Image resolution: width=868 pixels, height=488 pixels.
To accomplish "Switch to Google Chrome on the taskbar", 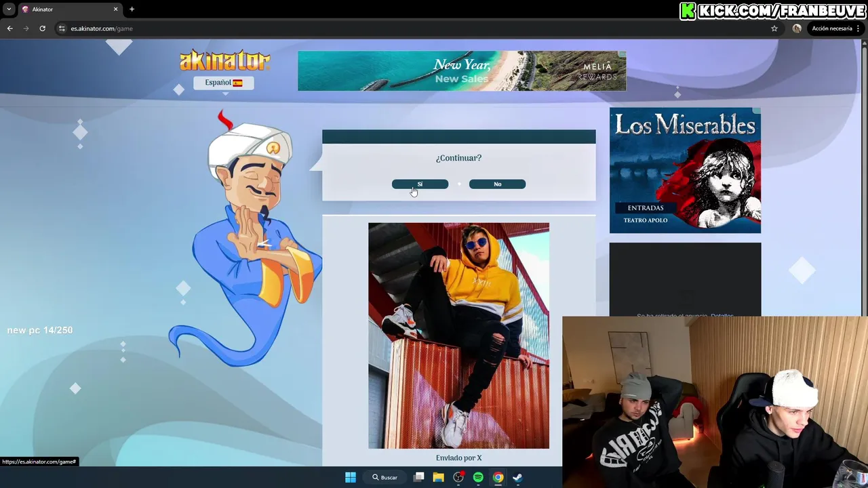I will 498,477.
